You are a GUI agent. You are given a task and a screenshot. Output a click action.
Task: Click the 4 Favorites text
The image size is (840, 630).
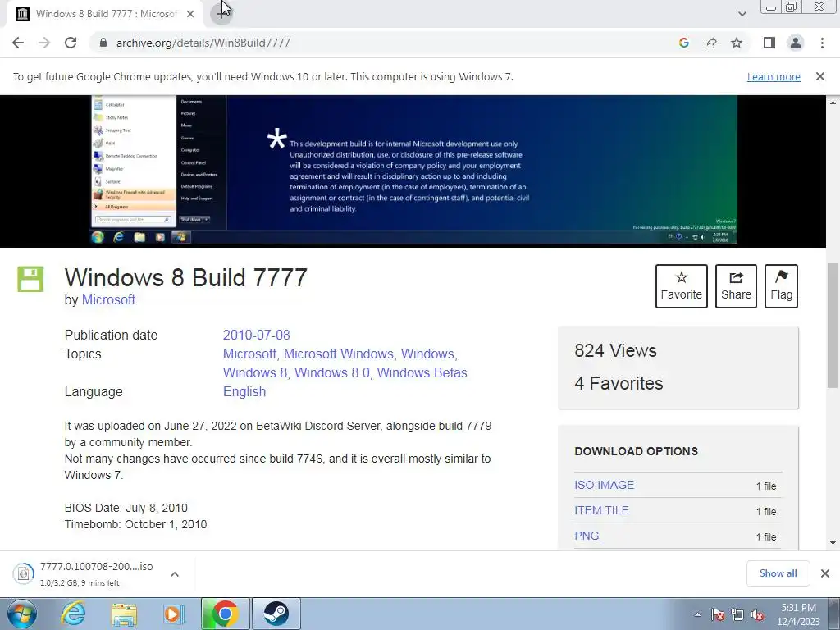(619, 383)
